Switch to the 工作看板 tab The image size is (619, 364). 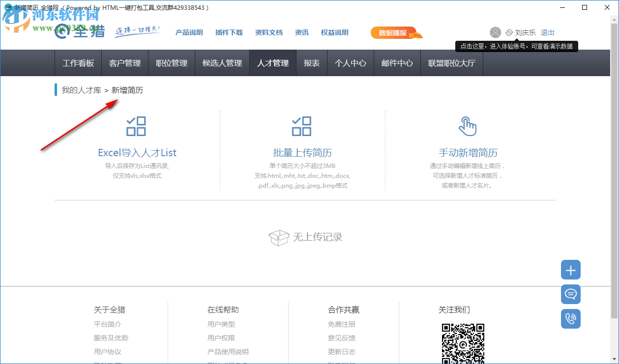tap(78, 63)
